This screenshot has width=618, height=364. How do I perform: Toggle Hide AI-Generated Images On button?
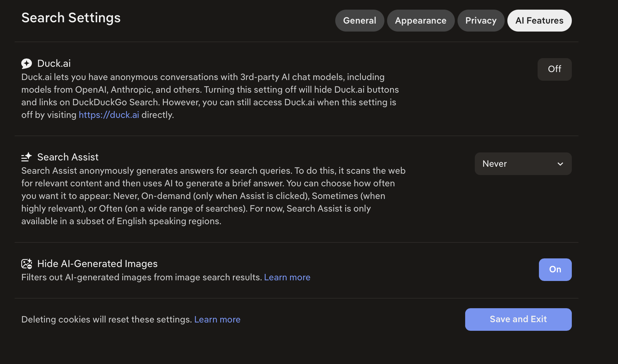[555, 269]
